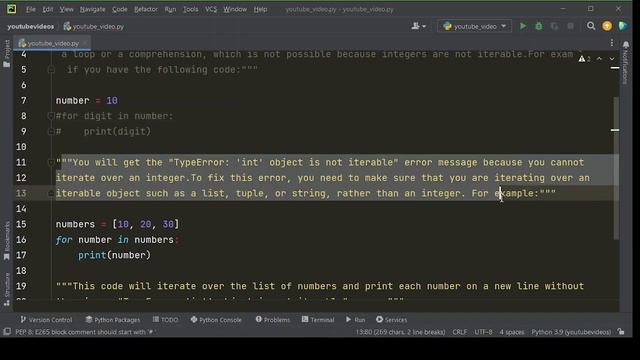
Task: Open Version Control tool window
Action: pyautogui.click(x=46, y=320)
